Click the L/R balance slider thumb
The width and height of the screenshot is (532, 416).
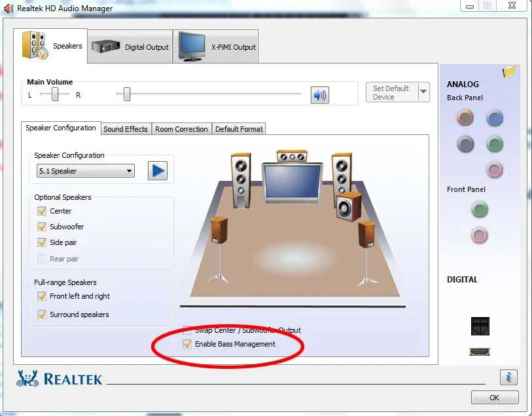(55, 94)
